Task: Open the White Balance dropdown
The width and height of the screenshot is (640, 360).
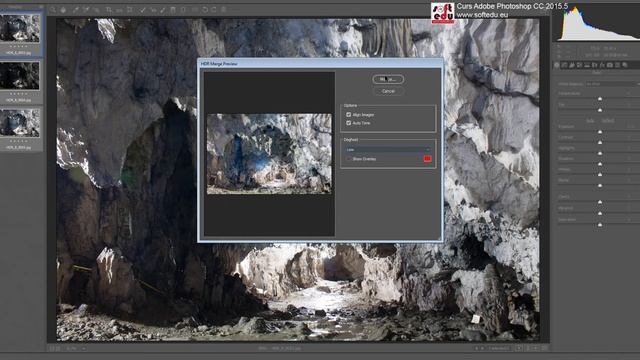Action: (612, 84)
